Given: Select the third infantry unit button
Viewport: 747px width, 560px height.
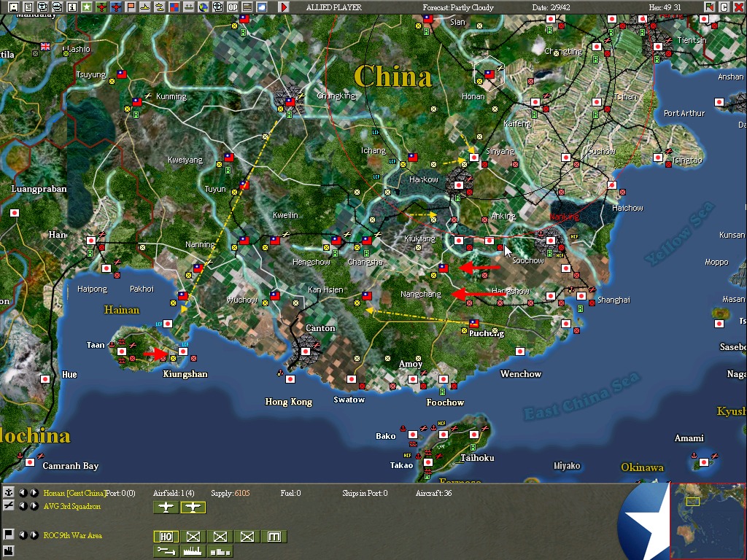Looking at the screenshot, I should pos(247,537).
